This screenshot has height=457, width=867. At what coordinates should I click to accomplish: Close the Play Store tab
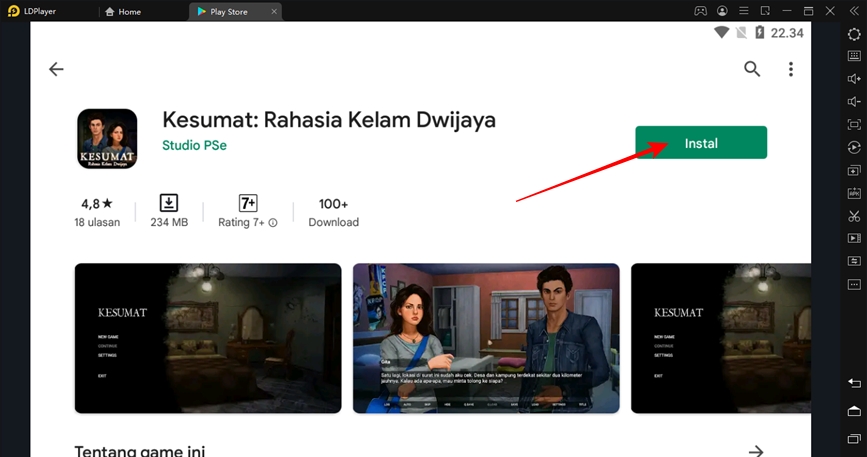(274, 12)
